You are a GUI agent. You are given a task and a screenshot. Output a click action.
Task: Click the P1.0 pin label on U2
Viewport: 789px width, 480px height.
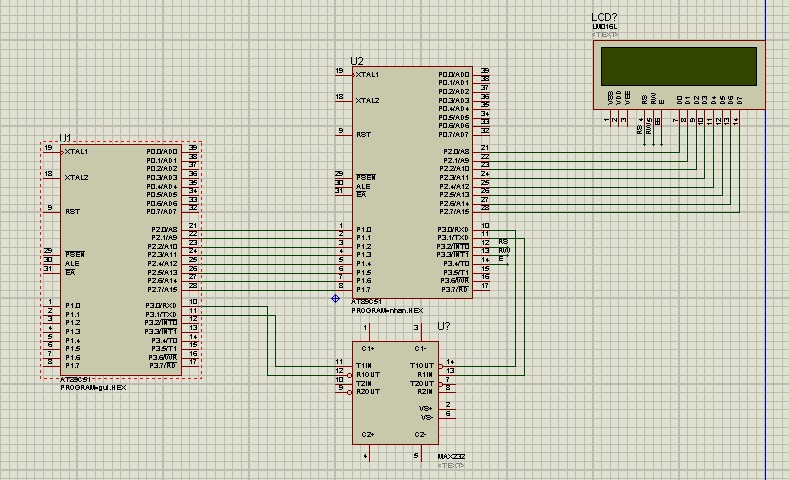(x=363, y=229)
